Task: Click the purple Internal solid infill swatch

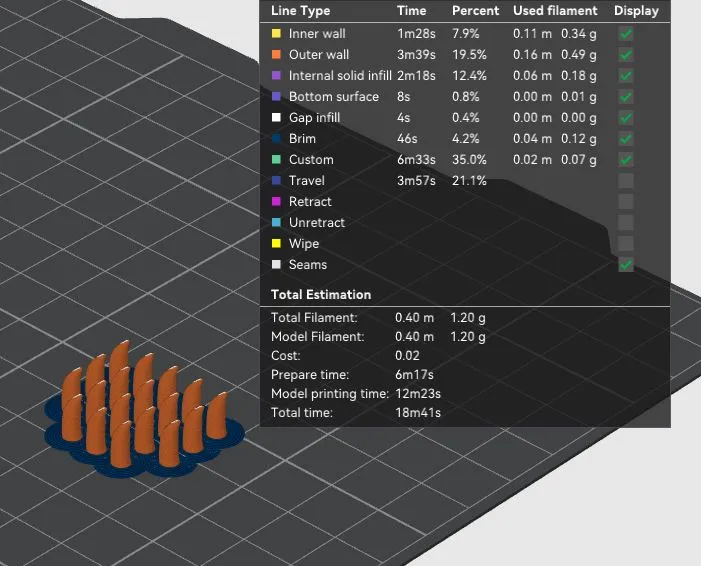Action: 276,76
